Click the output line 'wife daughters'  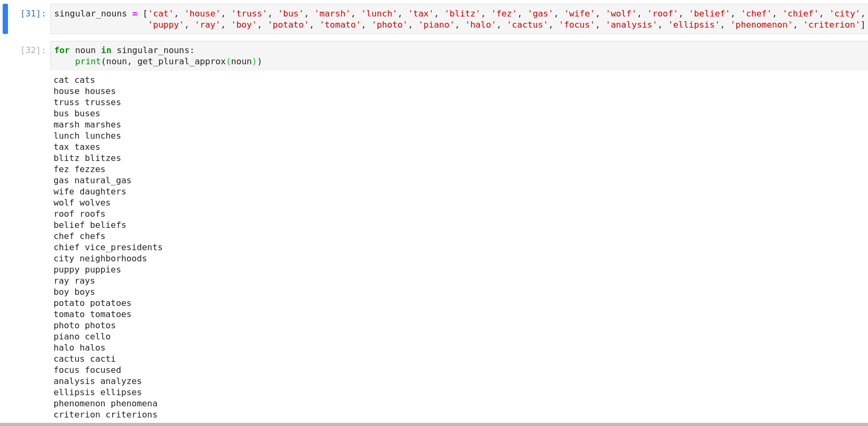90,192
